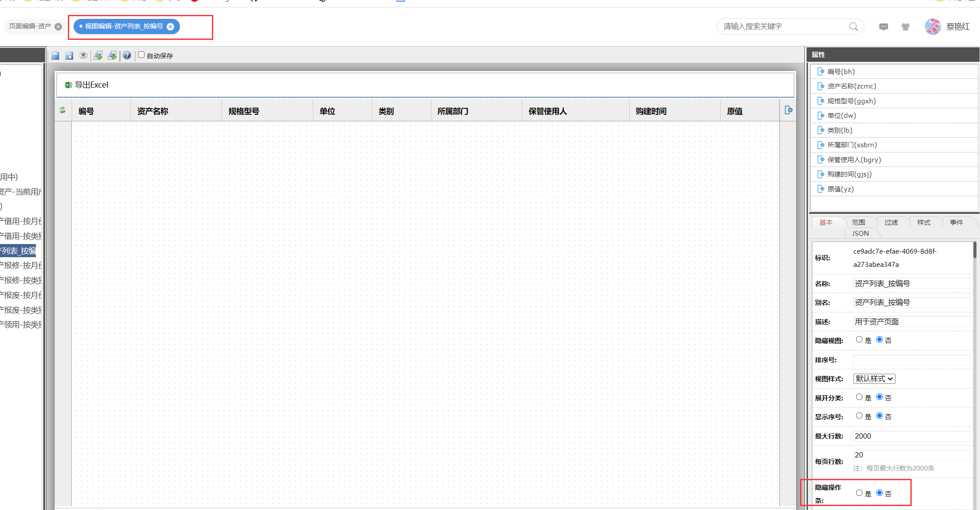Switch to the 过滤 tab

click(891, 223)
